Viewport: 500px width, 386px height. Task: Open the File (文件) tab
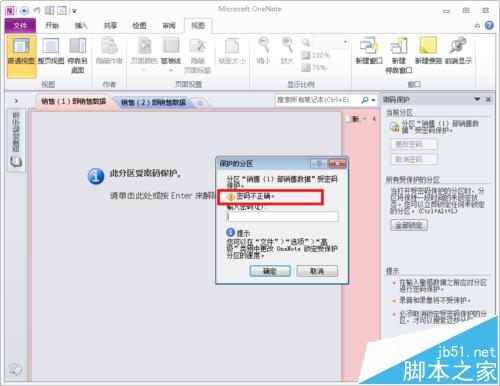coord(20,26)
